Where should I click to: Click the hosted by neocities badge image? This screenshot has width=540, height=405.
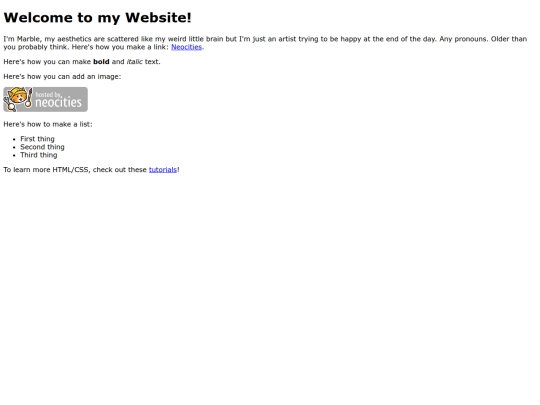pyautogui.click(x=45, y=100)
